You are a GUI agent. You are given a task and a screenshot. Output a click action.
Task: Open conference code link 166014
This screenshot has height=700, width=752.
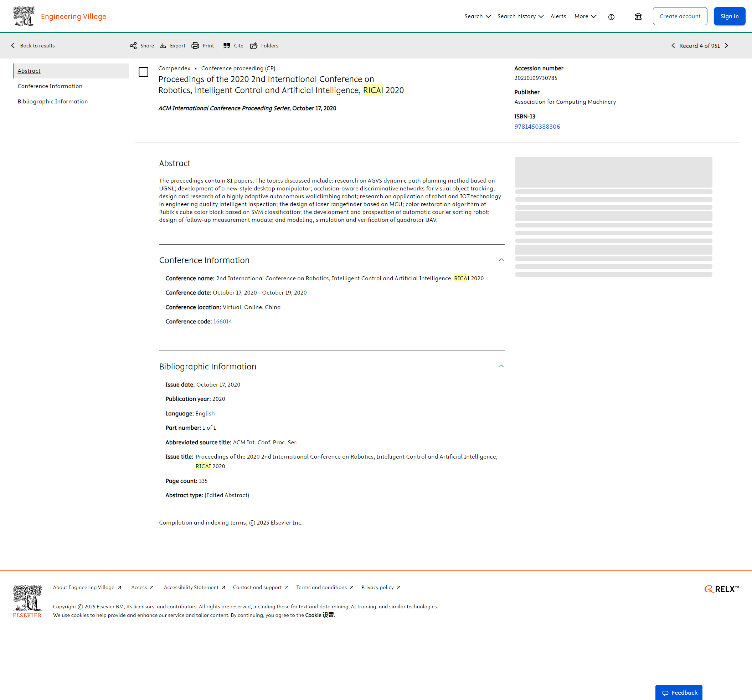(222, 322)
